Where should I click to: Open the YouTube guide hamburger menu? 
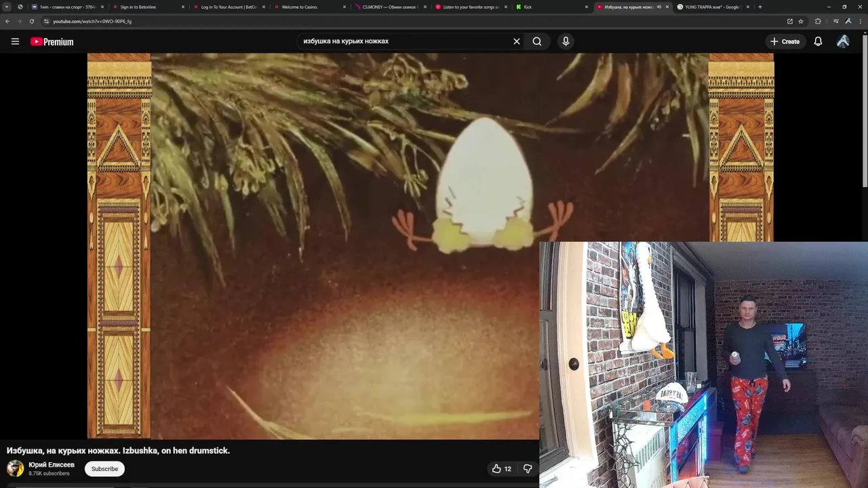15,41
